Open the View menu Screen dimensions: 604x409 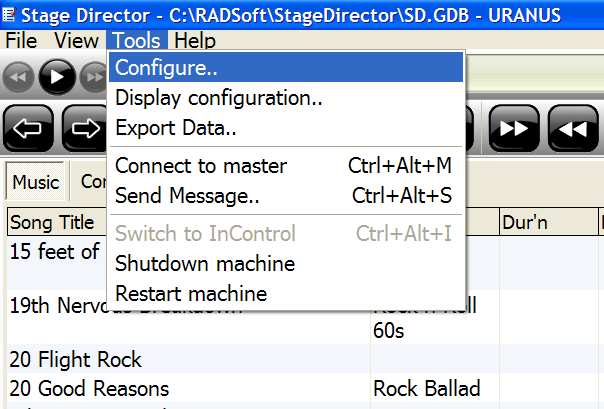pos(76,40)
